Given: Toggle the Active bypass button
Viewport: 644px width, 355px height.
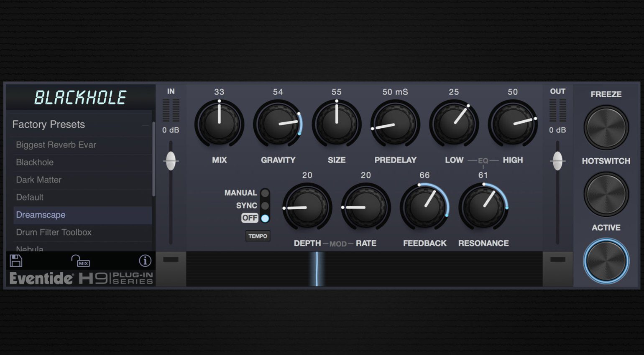Looking at the screenshot, I should coord(606,261).
